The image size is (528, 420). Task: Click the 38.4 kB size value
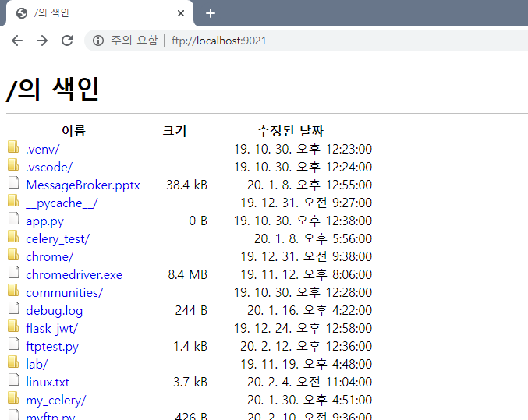point(187,185)
